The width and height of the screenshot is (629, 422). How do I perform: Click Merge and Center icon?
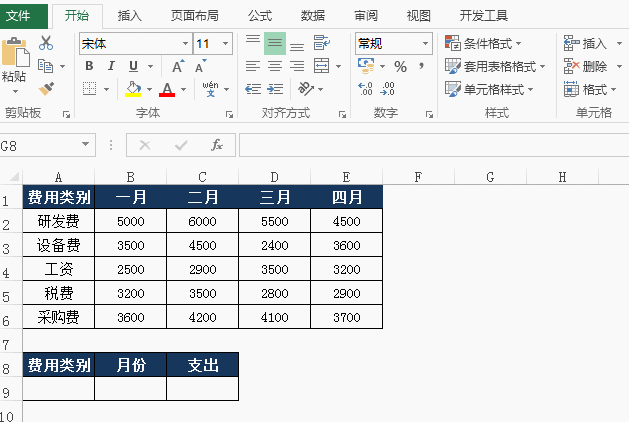322,66
